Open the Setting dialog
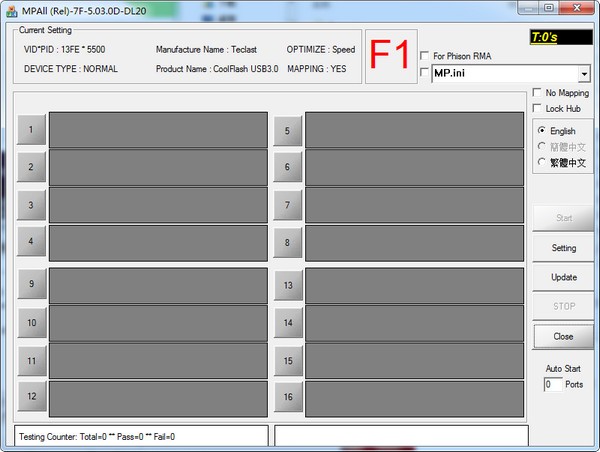 [563, 247]
